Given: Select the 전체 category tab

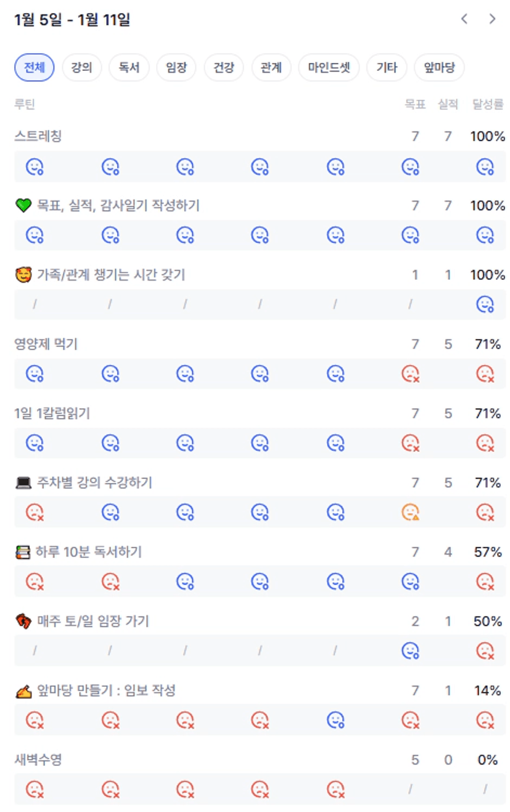Looking at the screenshot, I should (x=35, y=68).
